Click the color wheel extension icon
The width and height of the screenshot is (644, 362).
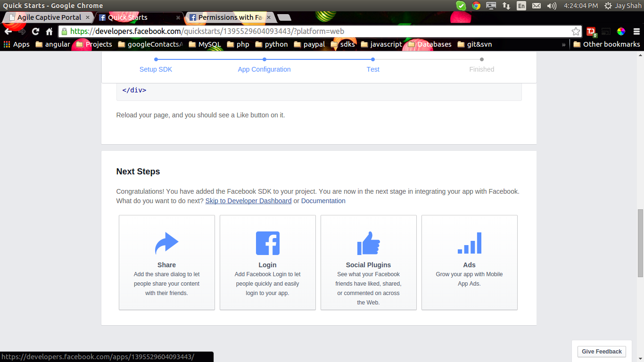pos(621,32)
